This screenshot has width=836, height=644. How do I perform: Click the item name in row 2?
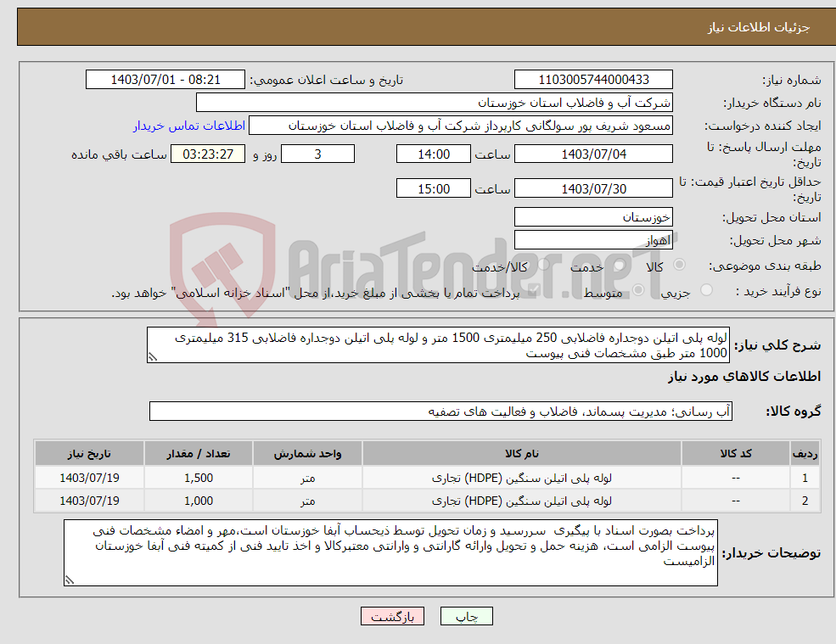pyautogui.click(x=522, y=501)
